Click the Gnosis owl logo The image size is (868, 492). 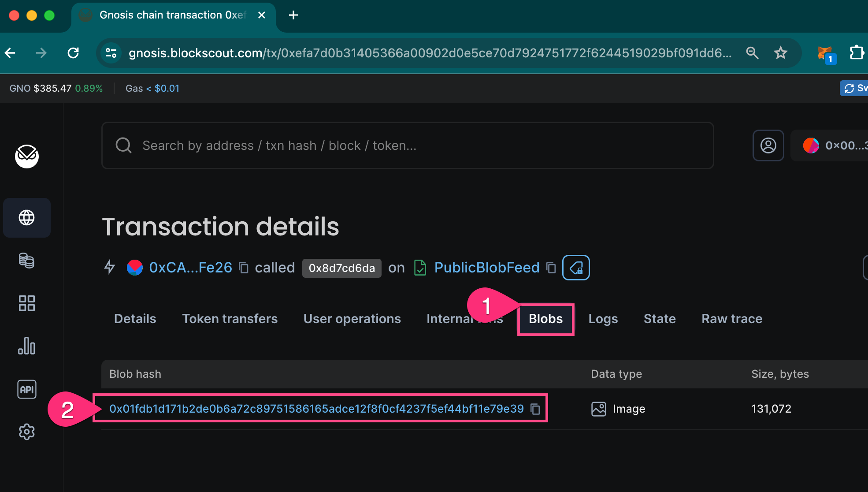27,156
